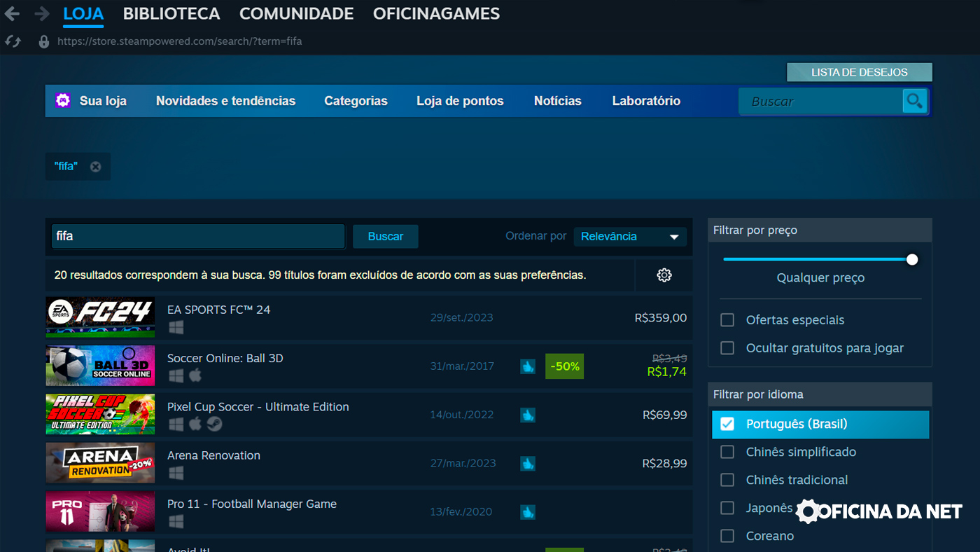The image size is (980, 552).
Task: Click thumbs-up review icon for Pro 11
Action: (x=528, y=512)
